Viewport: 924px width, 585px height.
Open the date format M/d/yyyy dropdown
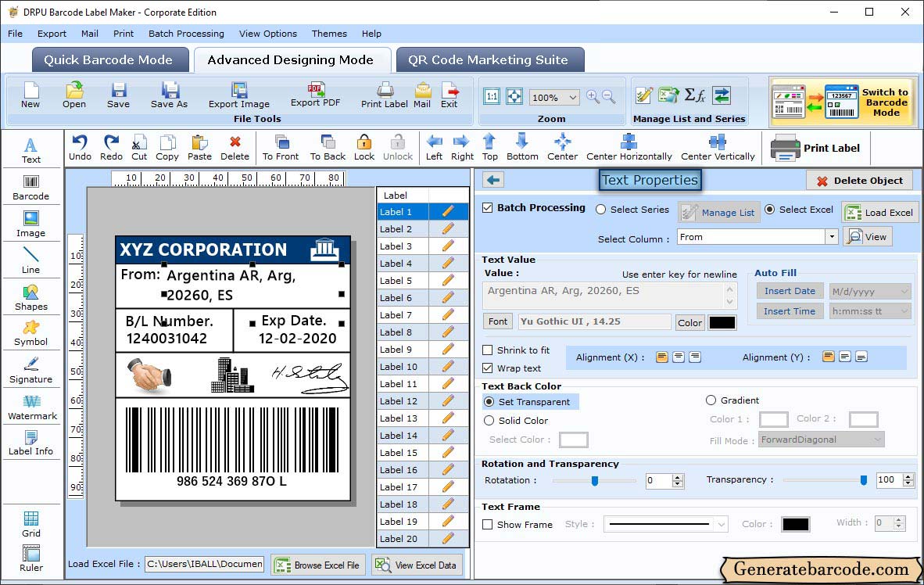(904, 291)
